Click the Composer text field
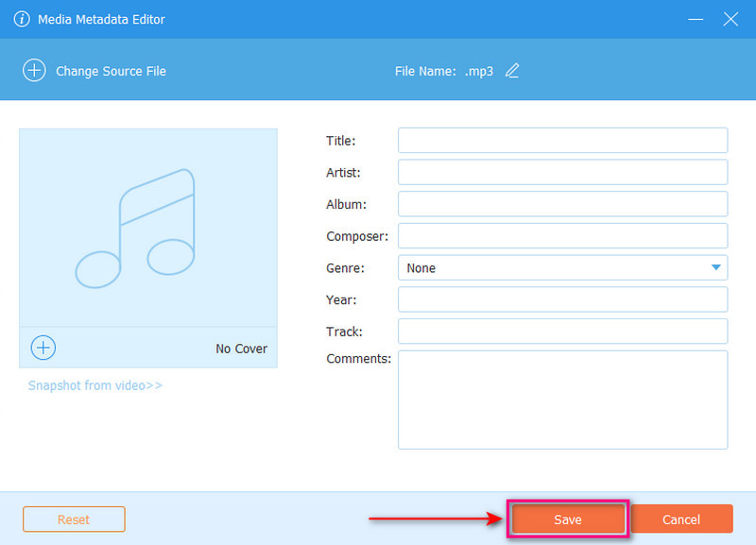 [562, 236]
